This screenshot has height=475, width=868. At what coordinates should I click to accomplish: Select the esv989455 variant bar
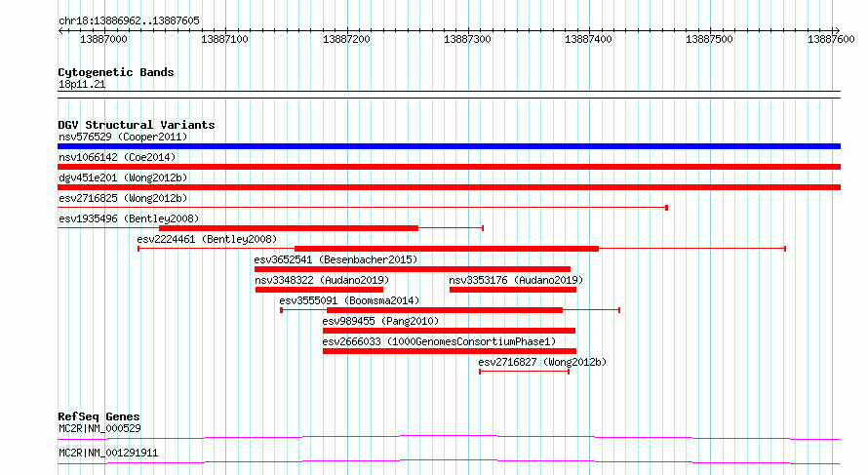[x=449, y=331]
